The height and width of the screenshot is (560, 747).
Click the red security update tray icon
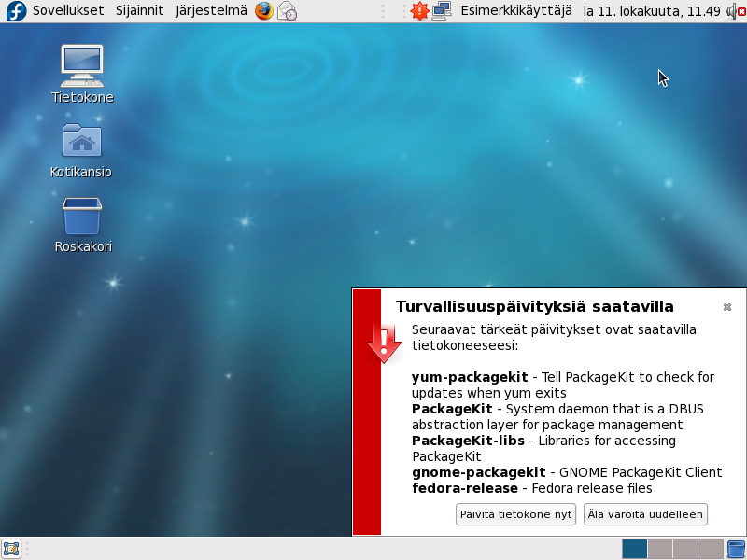[x=418, y=11]
